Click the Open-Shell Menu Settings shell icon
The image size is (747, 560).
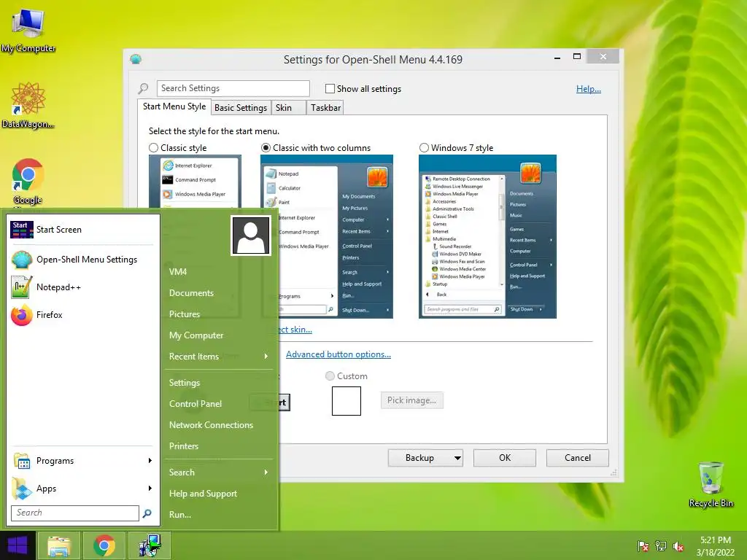coord(21,260)
